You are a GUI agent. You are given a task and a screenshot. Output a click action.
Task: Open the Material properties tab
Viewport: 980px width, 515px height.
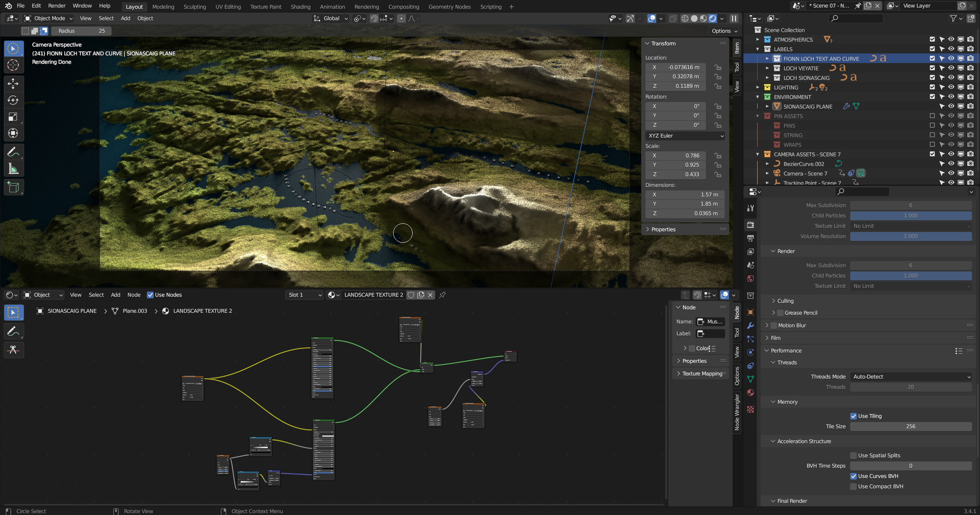750,393
